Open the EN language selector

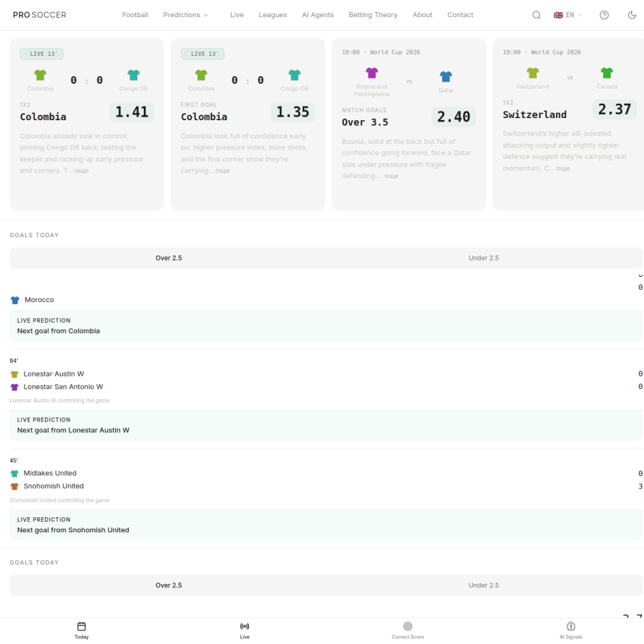point(567,15)
